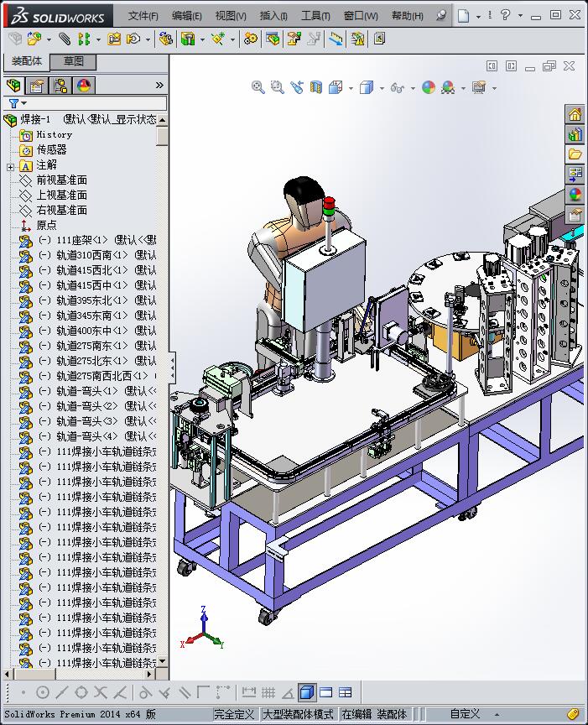The width and height of the screenshot is (588, 725).
Task: Click the New Motion Study gears icon
Action: point(251,39)
